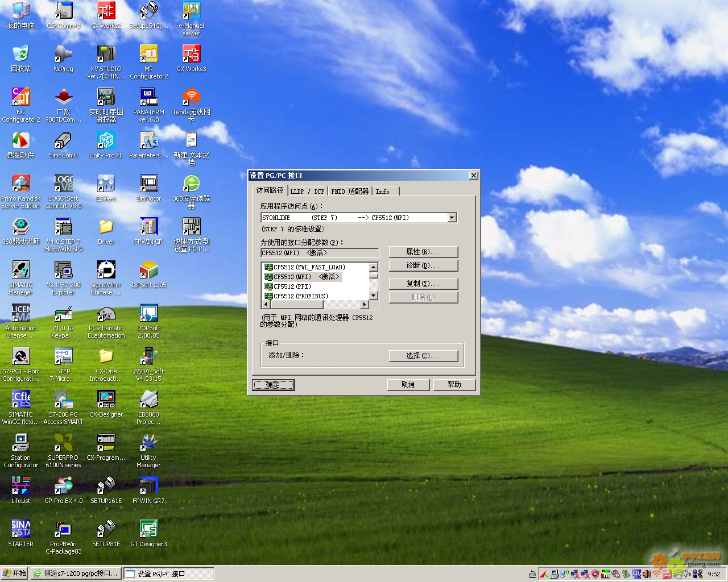Screen dimensions: 728x582
Task: Open the 我的电脑 desktop icon
Action: 21,15
